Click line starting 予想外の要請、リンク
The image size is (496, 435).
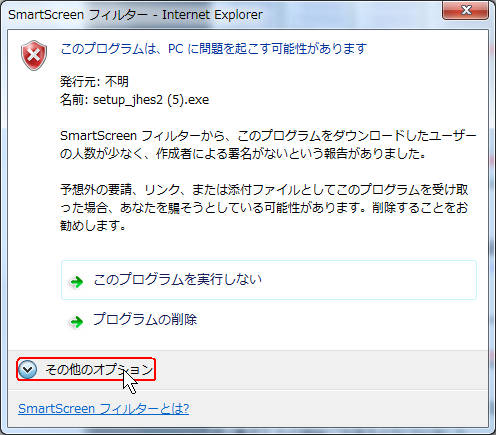(264, 190)
